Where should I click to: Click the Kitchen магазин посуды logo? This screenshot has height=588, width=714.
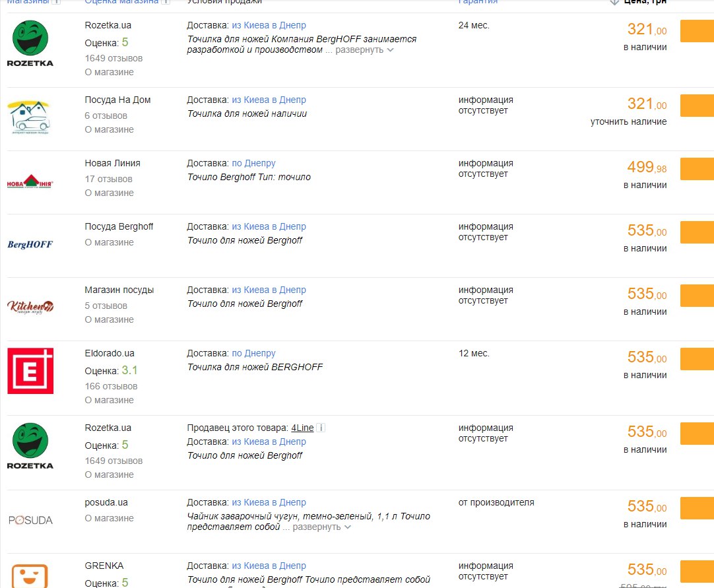tap(30, 308)
